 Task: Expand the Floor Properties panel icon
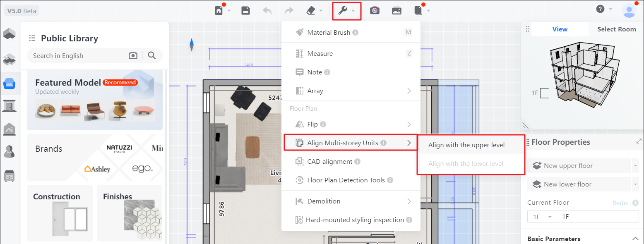639,141
